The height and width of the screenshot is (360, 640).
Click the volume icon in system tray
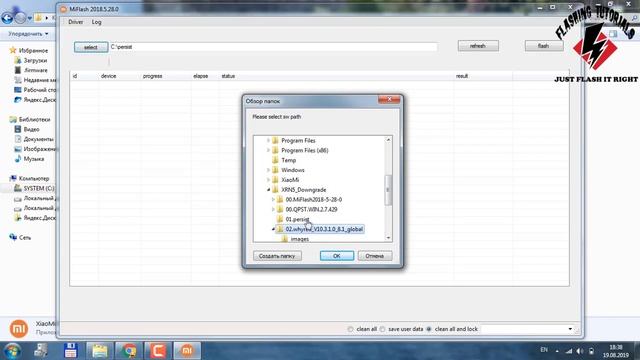click(x=580, y=351)
